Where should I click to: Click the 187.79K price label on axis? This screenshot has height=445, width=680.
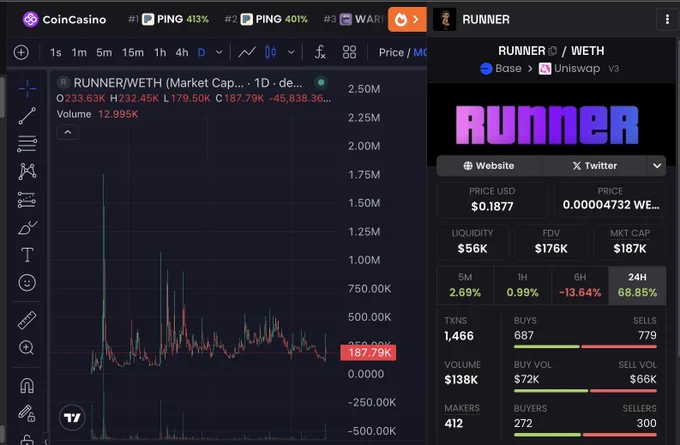[368, 353]
